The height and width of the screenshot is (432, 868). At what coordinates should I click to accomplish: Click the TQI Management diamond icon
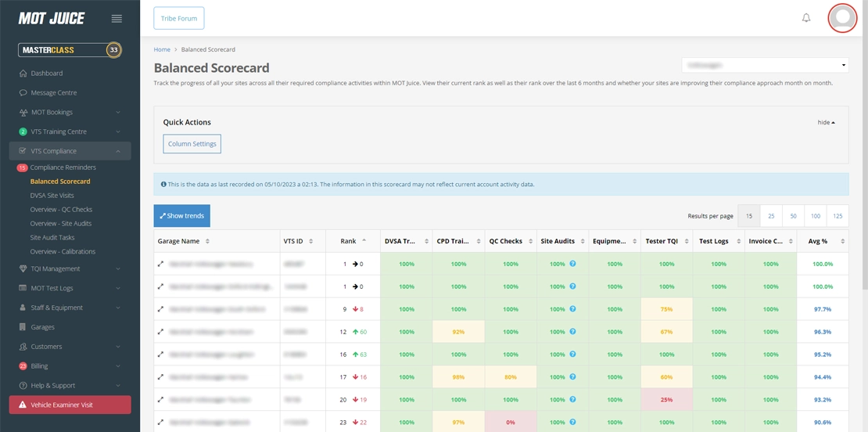tap(23, 268)
